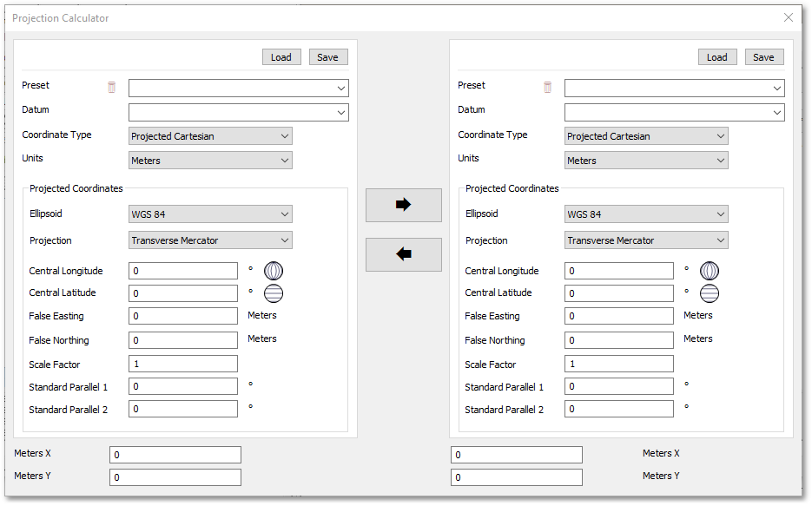812x506 pixels.
Task: Close the Projection Calculator window
Action: (789, 17)
